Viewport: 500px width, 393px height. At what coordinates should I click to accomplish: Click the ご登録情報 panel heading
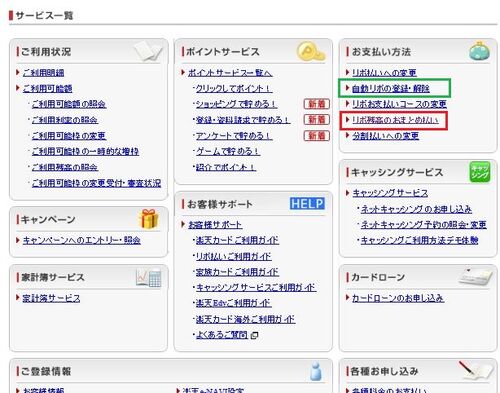[x=46, y=371]
